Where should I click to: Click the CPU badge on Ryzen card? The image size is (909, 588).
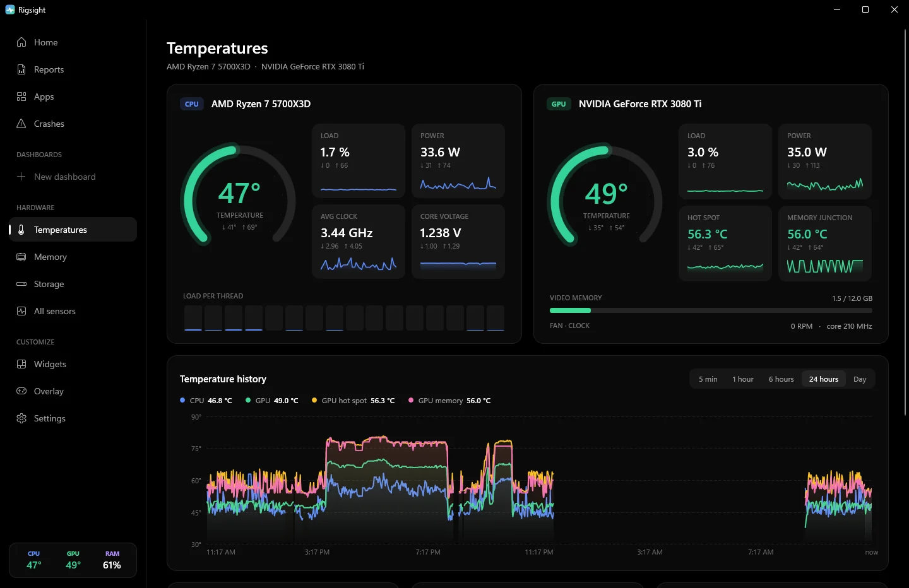(x=192, y=104)
